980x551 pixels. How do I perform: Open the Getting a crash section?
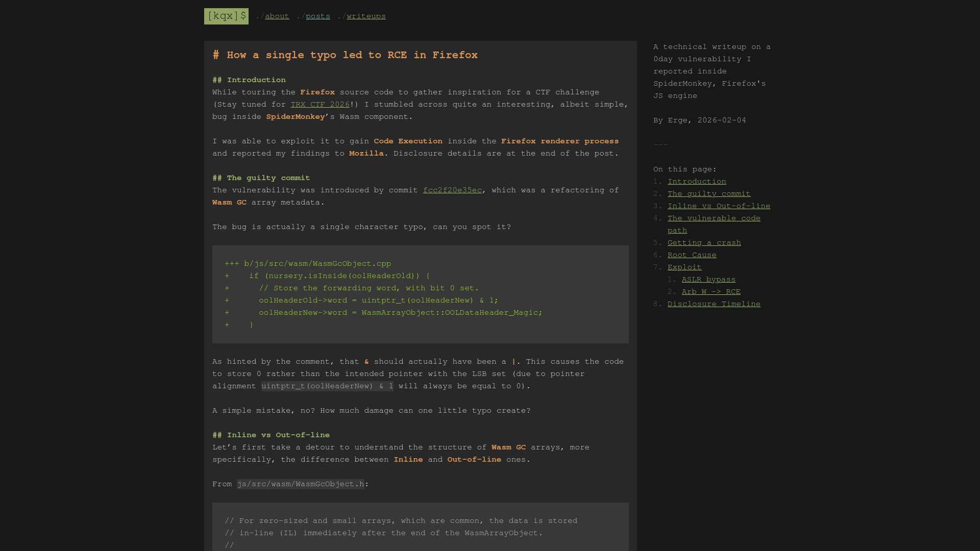click(x=704, y=242)
